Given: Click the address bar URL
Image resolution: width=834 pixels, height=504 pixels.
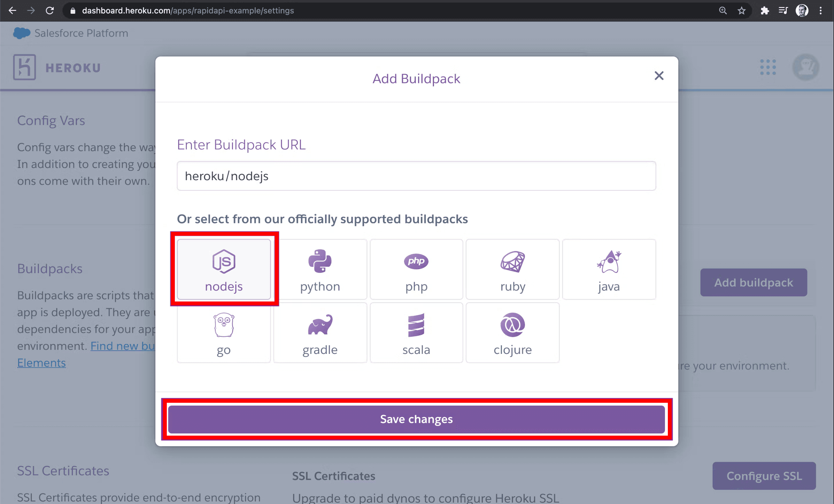Looking at the screenshot, I should tap(188, 11).
